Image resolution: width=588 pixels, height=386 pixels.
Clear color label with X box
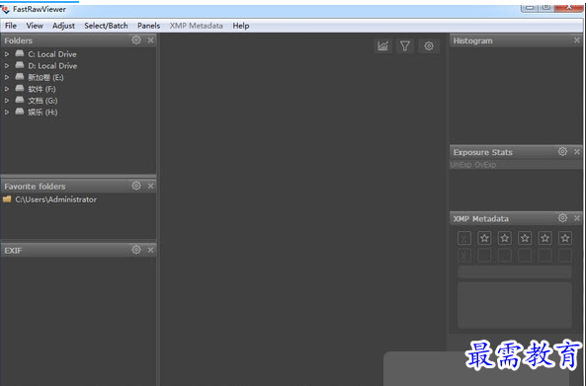[464, 256]
